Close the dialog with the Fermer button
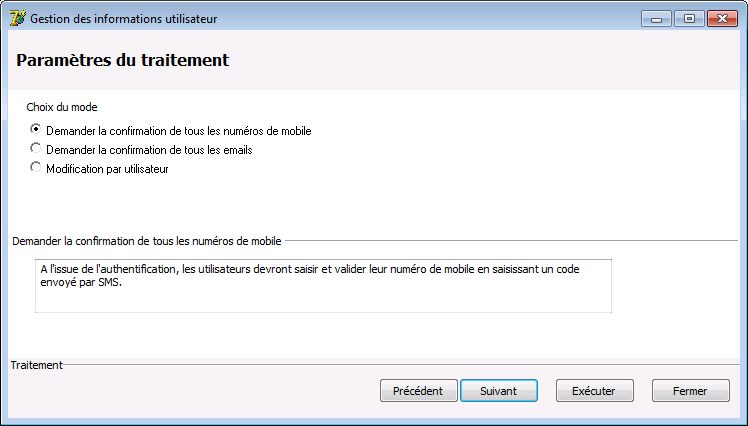Viewport: 748px width, 426px height. [x=690, y=391]
